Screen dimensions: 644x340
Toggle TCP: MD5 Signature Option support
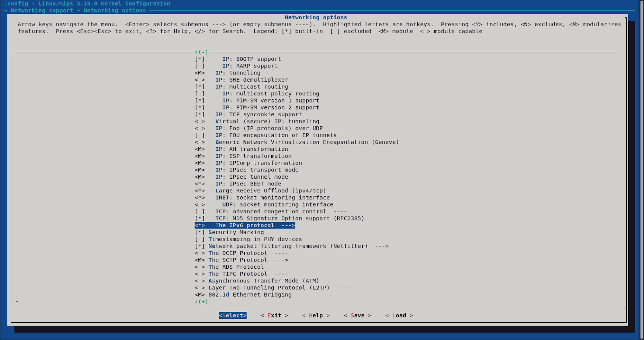point(200,218)
